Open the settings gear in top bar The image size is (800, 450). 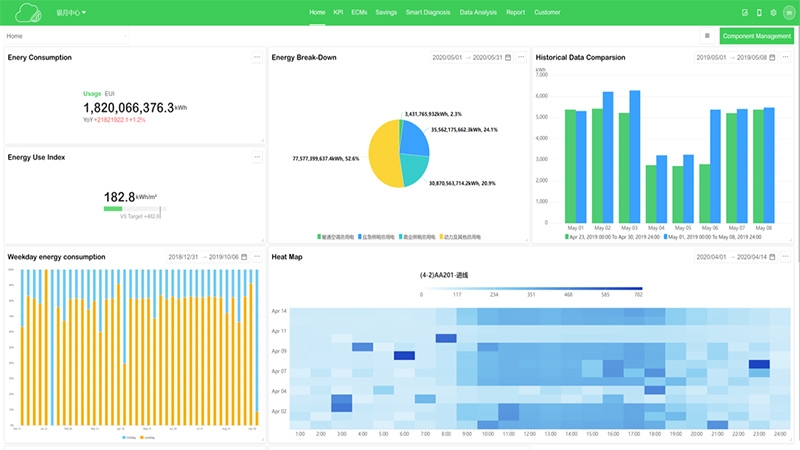tap(774, 13)
